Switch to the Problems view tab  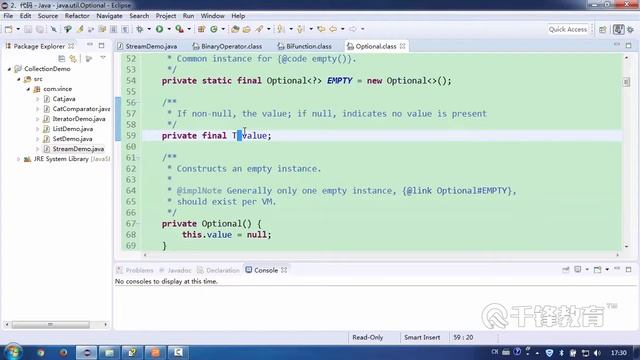click(135, 270)
